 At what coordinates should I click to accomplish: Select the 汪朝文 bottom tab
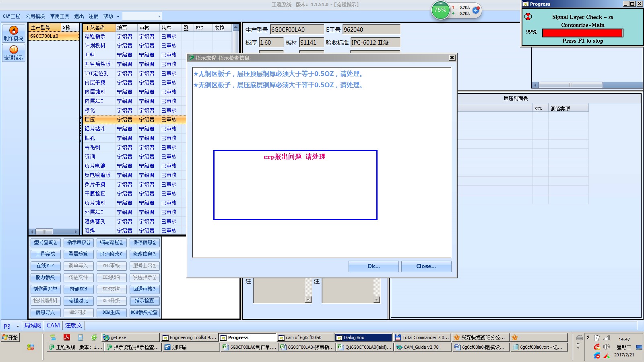point(74,325)
